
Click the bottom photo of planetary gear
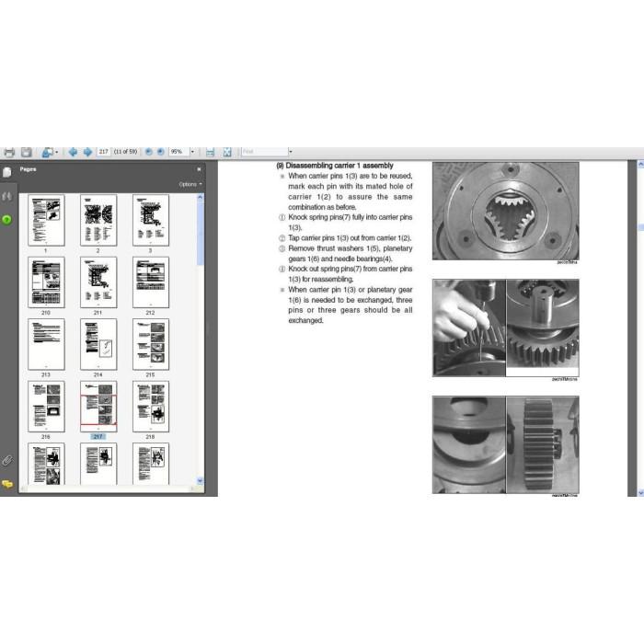(x=543, y=444)
